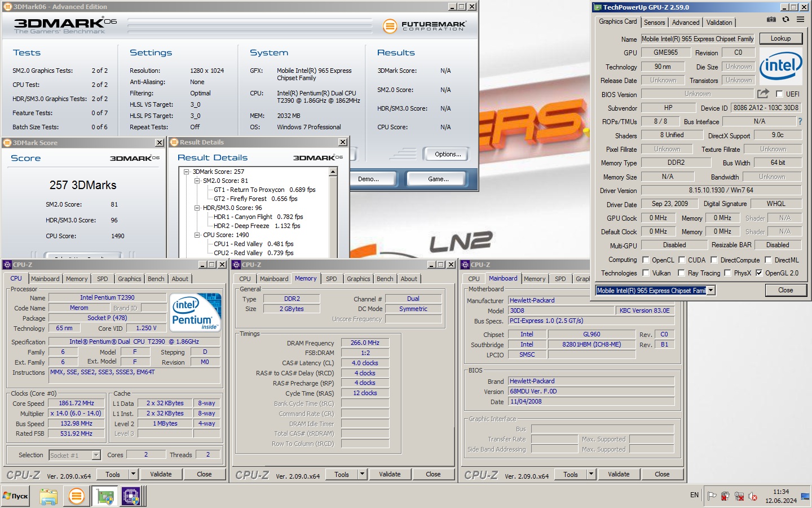Toggle the OpenCL checkbox
The height and width of the screenshot is (508, 812).
point(646,260)
